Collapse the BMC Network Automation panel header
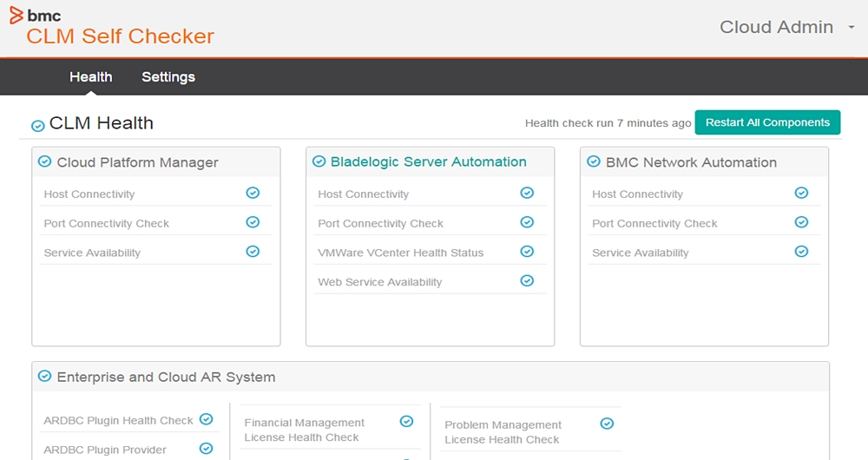 691,162
